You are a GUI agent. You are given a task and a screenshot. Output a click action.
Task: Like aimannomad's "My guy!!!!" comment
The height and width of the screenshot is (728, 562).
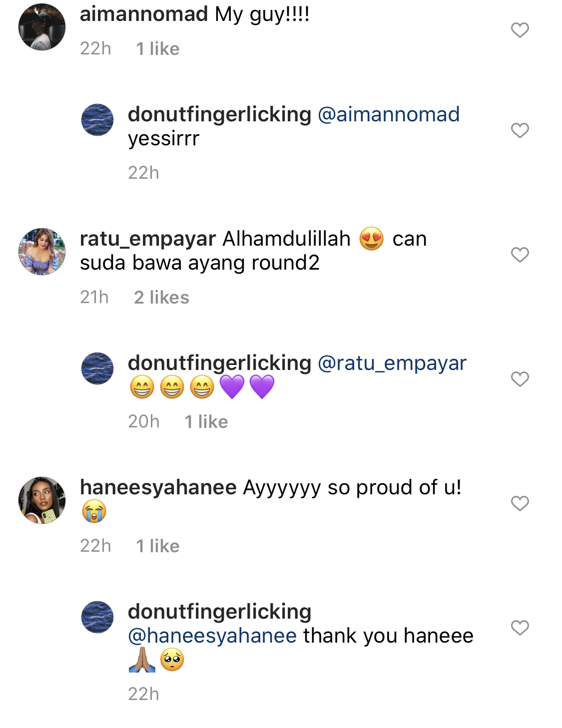[x=520, y=30]
